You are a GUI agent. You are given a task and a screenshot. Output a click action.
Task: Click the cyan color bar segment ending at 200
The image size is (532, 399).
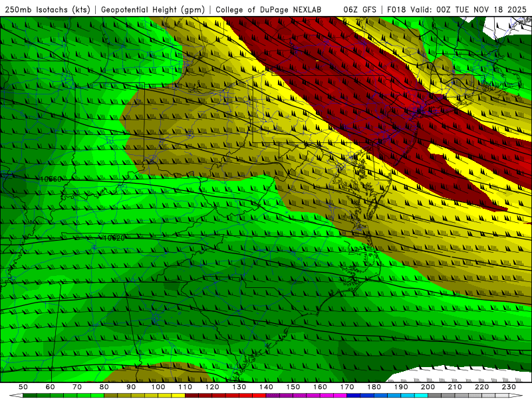tap(421, 396)
